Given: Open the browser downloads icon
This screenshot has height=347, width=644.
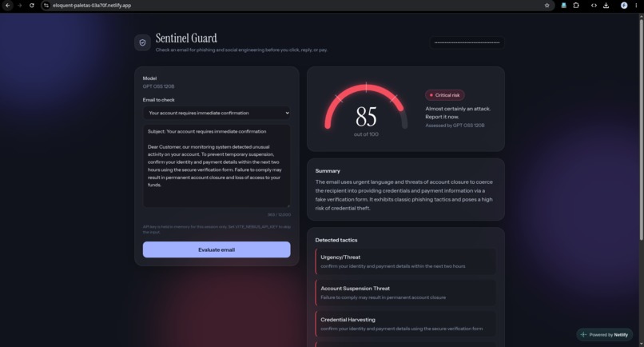Looking at the screenshot, I should (606, 6).
